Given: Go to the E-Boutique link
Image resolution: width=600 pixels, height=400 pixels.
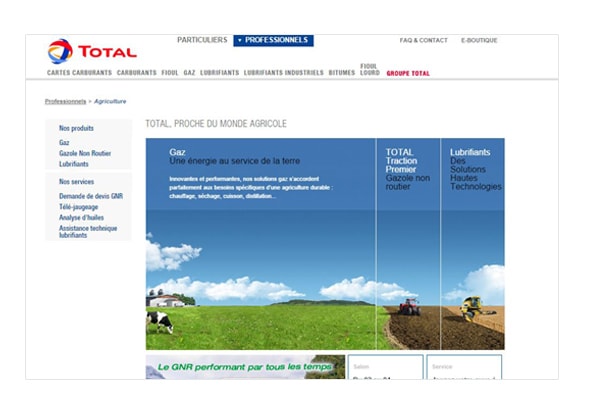Looking at the screenshot, I should point(479,41).
